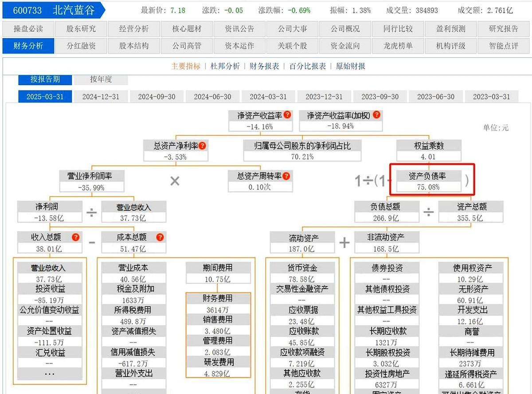This screenshot has width=532, height=394.
Task: Open the help icon next to 成本总额
Action: pos(160,237)
